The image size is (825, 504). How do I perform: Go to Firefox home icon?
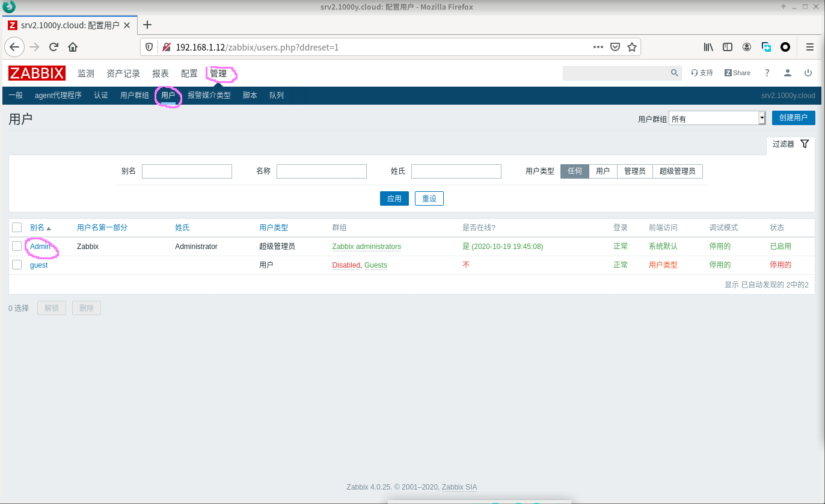point(73,47)
